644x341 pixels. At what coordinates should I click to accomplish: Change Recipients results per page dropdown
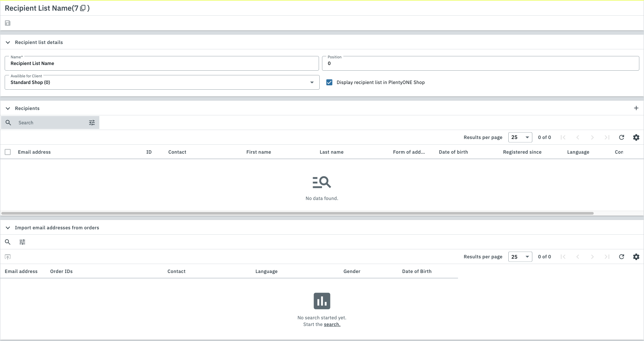pyautogui.click(x=520, y=137)
